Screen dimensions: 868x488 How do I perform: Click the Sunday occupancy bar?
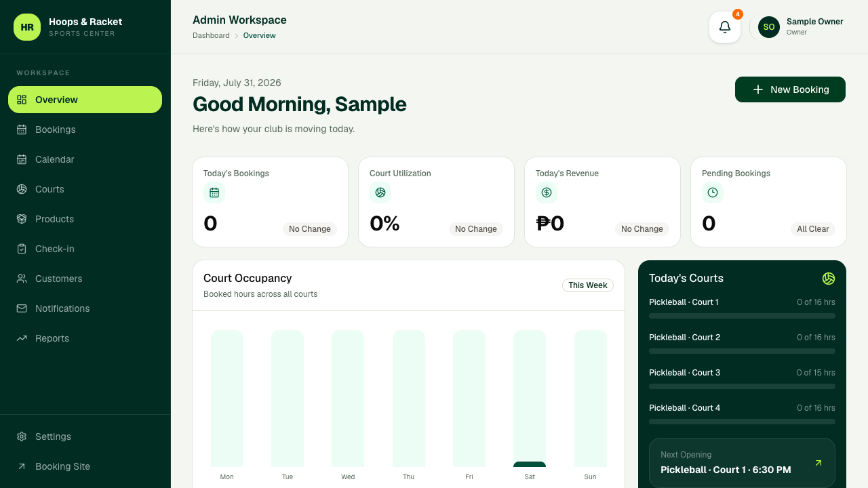pos(591,399)
